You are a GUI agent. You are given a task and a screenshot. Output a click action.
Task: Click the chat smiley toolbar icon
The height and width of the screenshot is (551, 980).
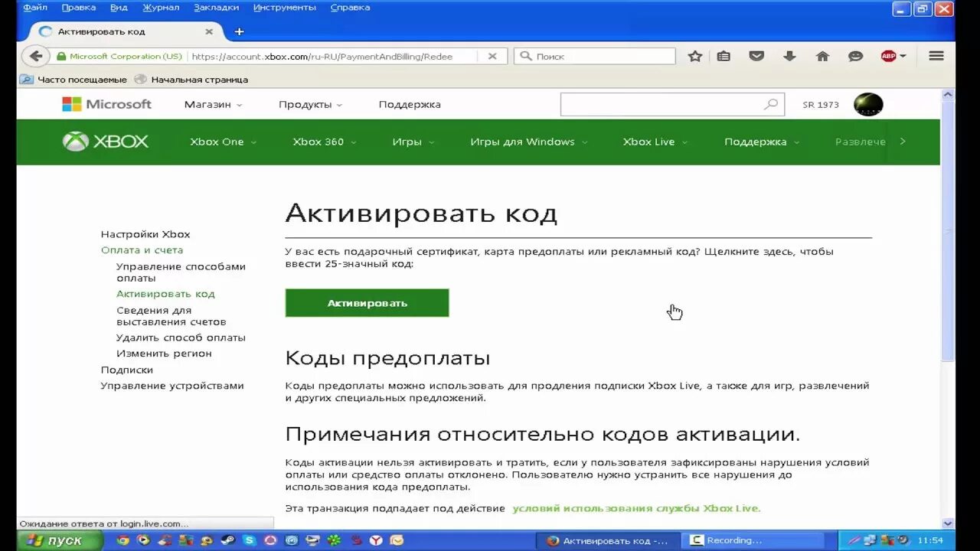[x=855, y=56]
